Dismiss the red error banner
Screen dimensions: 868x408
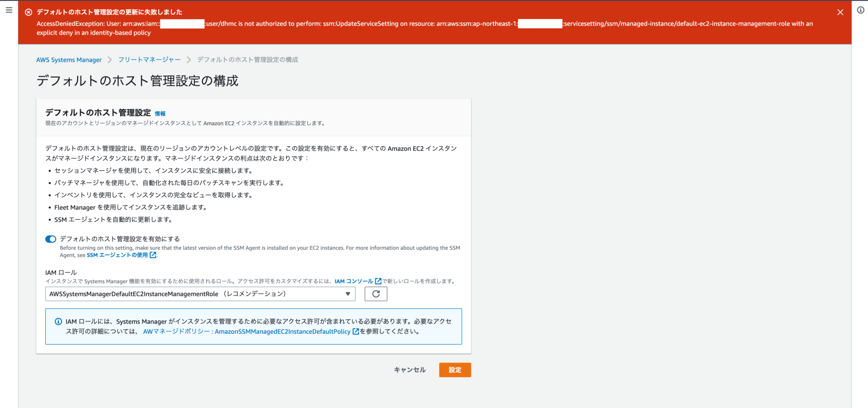(x=840, y=12)
